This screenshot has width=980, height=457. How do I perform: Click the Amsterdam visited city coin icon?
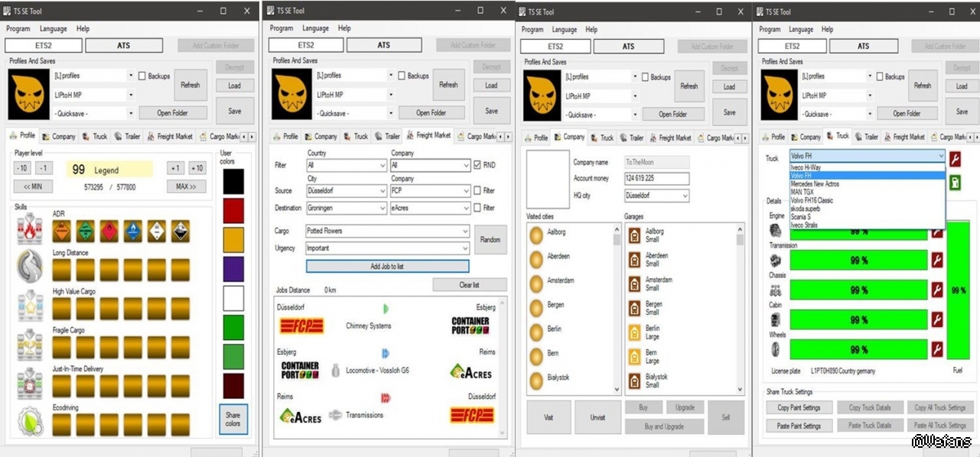tap(536, 283)
